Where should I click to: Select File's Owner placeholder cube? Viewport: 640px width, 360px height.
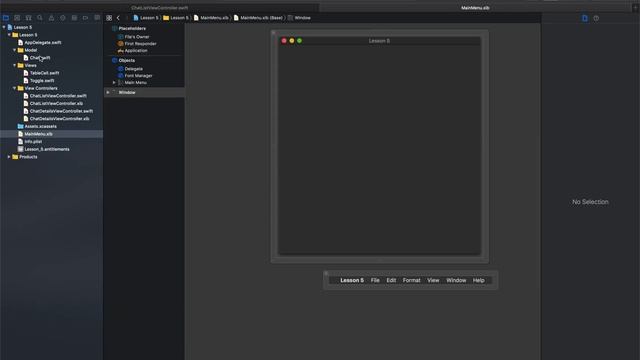(121, 37)
